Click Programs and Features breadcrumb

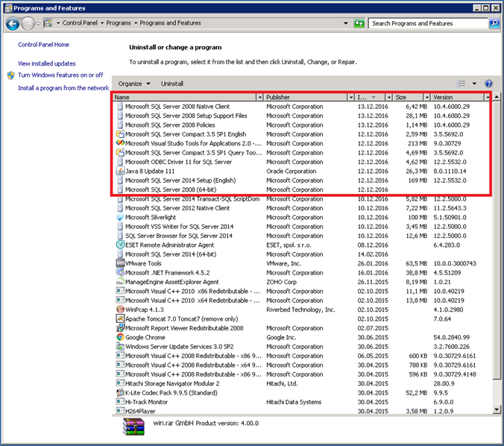(170, 23)
